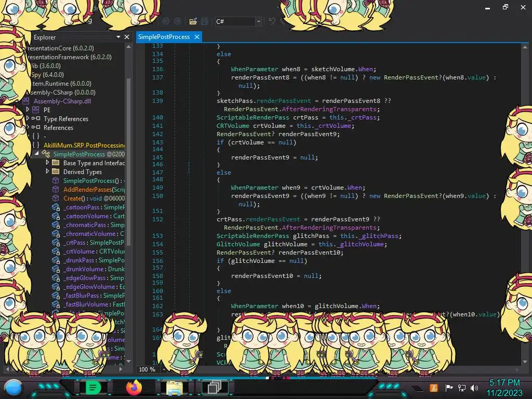The image size is (532, 399).
Task: Open the 100 % zoom dropdown
Action: (x=164, y=369)
